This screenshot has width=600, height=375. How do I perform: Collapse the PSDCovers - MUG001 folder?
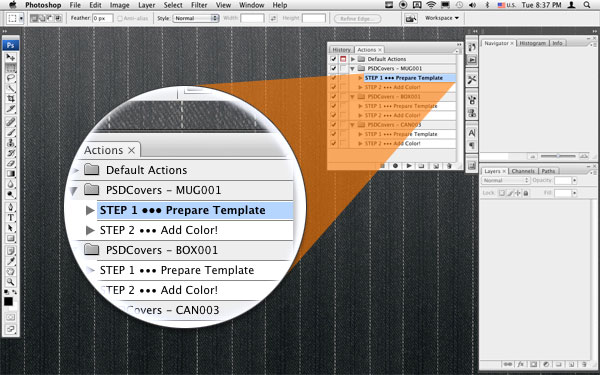(x=352, y=68)
